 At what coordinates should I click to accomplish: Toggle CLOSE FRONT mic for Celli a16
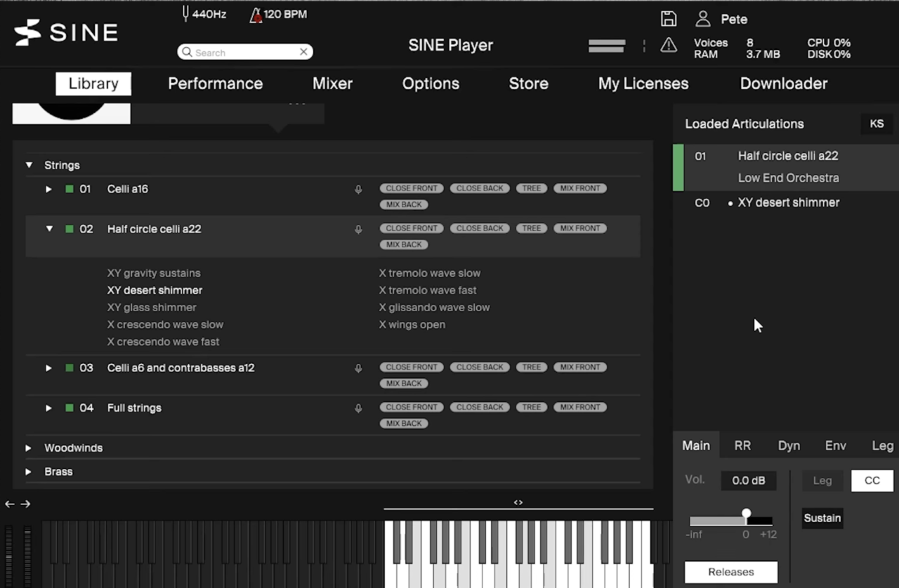[412, 188]
